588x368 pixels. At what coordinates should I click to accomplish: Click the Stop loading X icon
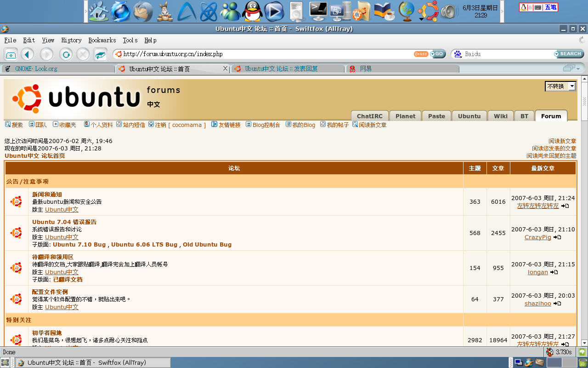(x=83, y=54)
